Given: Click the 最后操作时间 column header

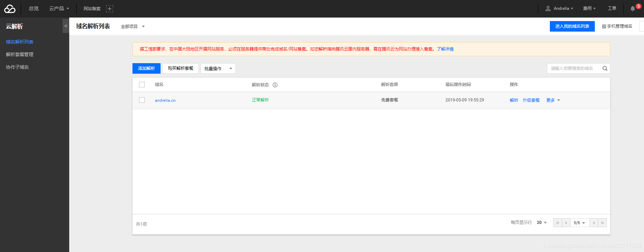Looking at the screenshot, I should [458, 85].
